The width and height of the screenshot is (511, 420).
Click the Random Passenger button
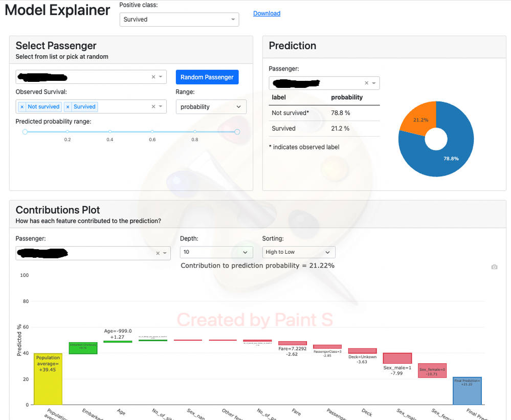pyautogui.click(x=207, y=77)
